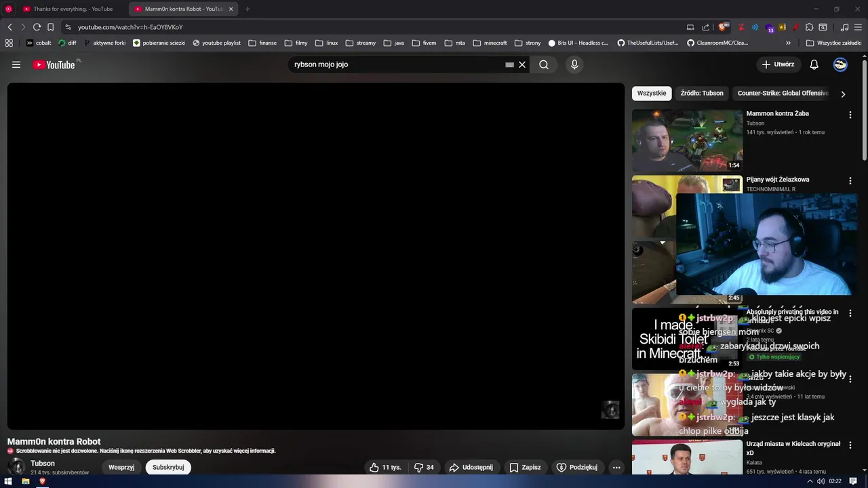868x488 pixels.
Task: Open File Explorer from taskbar
Action: pyautogui.click(x=25, y=481)
